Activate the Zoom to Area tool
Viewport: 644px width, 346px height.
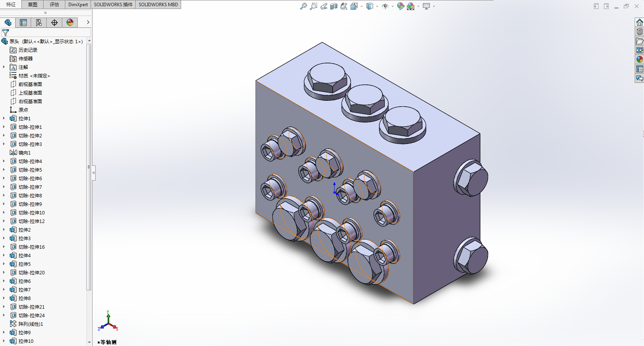point(314,6)
